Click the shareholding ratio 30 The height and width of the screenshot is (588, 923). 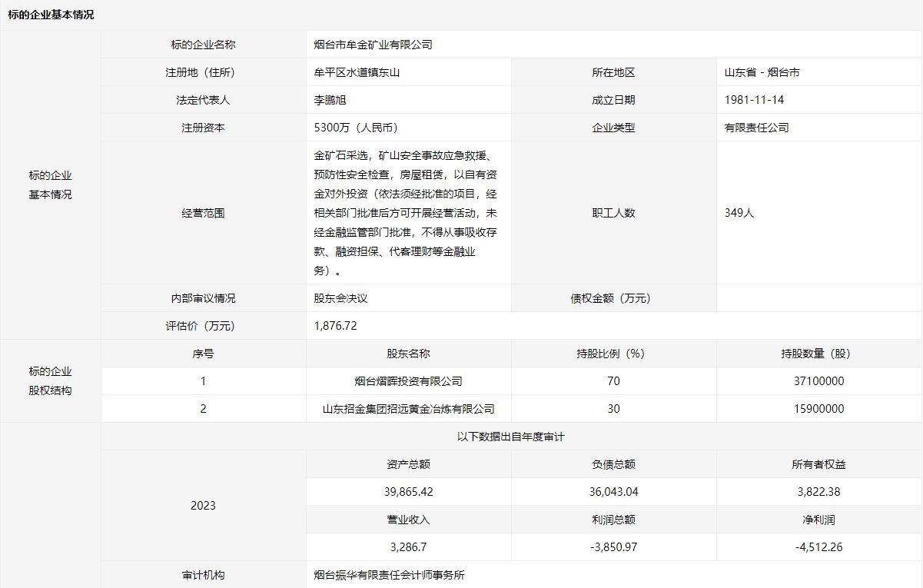(x=613, y=409)
